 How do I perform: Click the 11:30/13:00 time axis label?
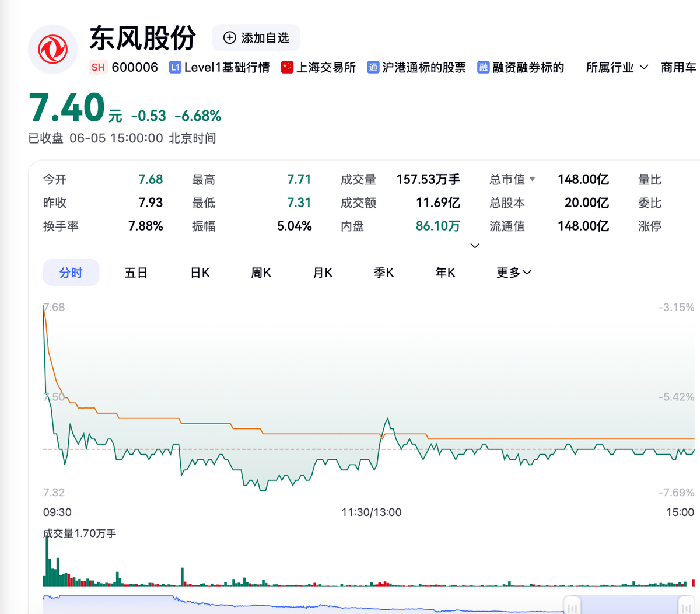[x=372, y=512]
